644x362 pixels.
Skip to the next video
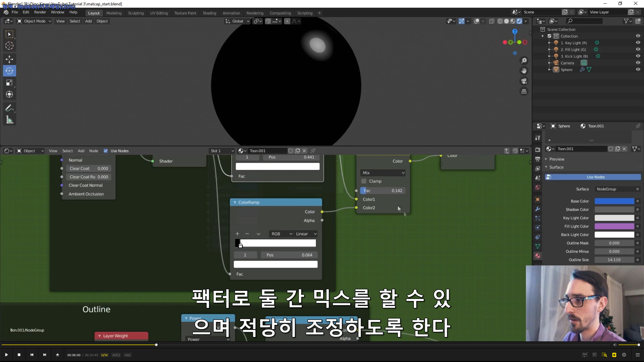pyautogui.click(x=45, y=355)
